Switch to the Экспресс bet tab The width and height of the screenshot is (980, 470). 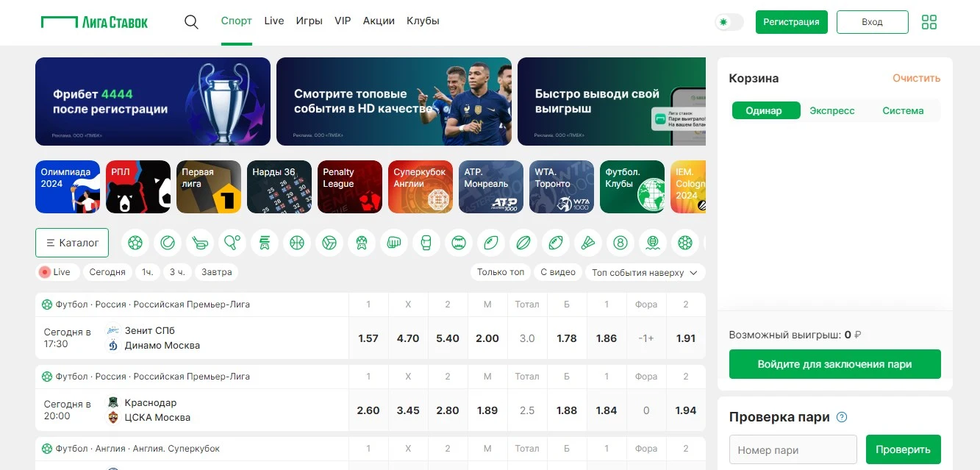[832, 110]
